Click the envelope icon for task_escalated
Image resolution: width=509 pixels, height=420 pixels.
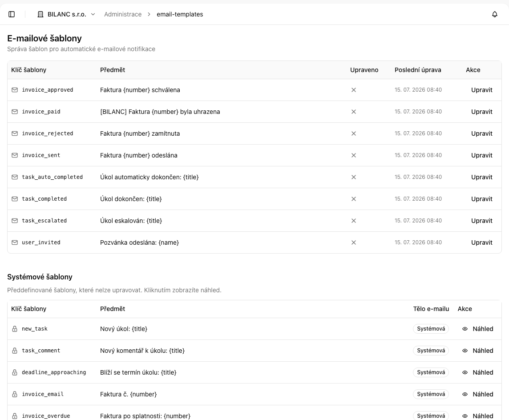coord(15,221)
